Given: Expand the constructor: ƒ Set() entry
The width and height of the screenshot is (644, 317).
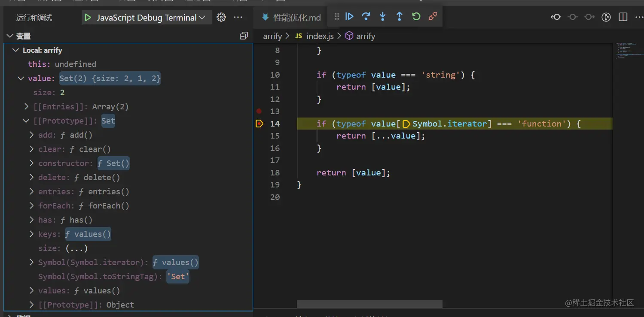Looking at the screenshot, I should (x=32, y=163).
